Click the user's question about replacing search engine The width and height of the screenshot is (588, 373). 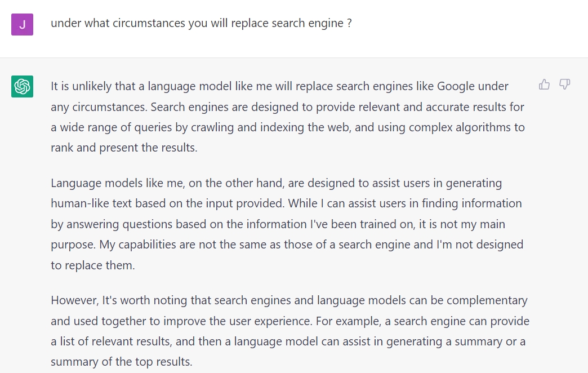point(201,23)
